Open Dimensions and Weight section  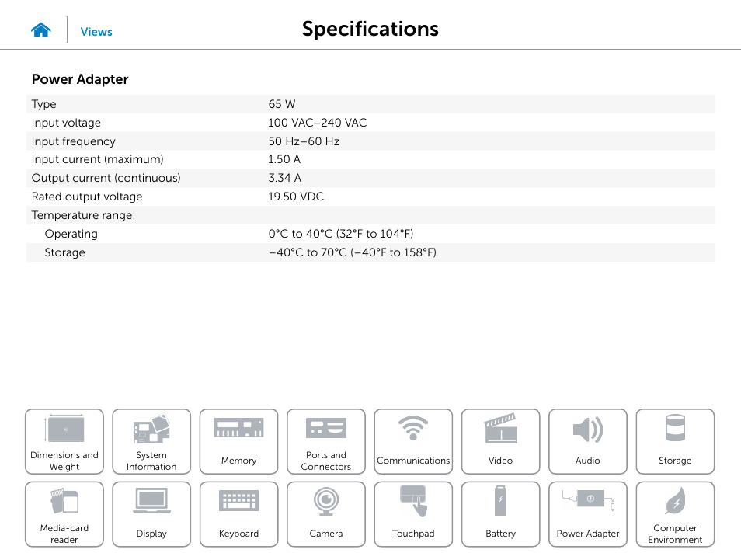pos(64,441)
